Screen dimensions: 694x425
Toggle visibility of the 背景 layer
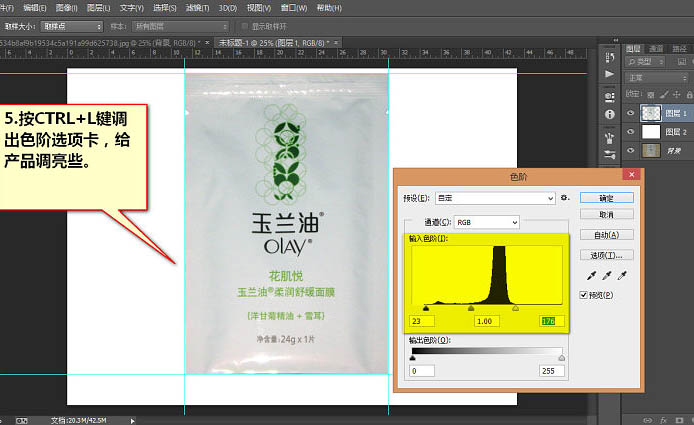coord(631,151)
